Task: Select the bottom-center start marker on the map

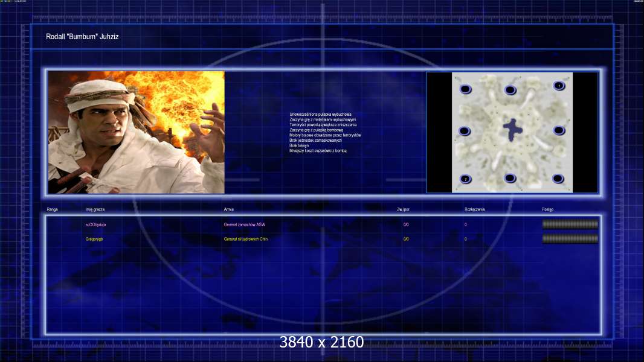Action: pos(510,179)
